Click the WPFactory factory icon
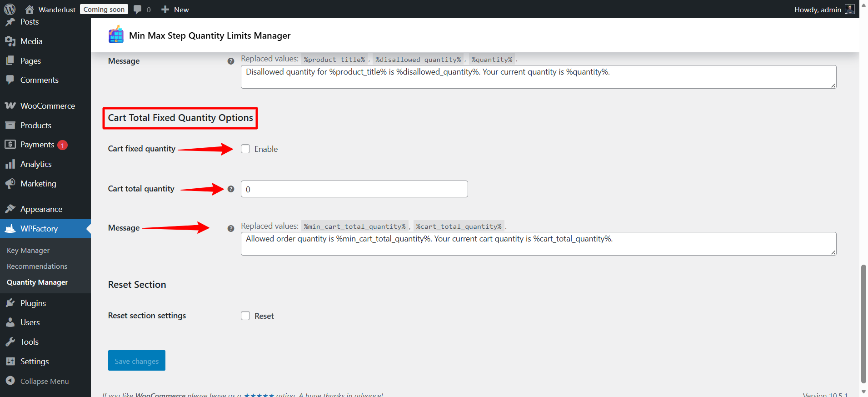868x397 pixels. click(10, 228)
